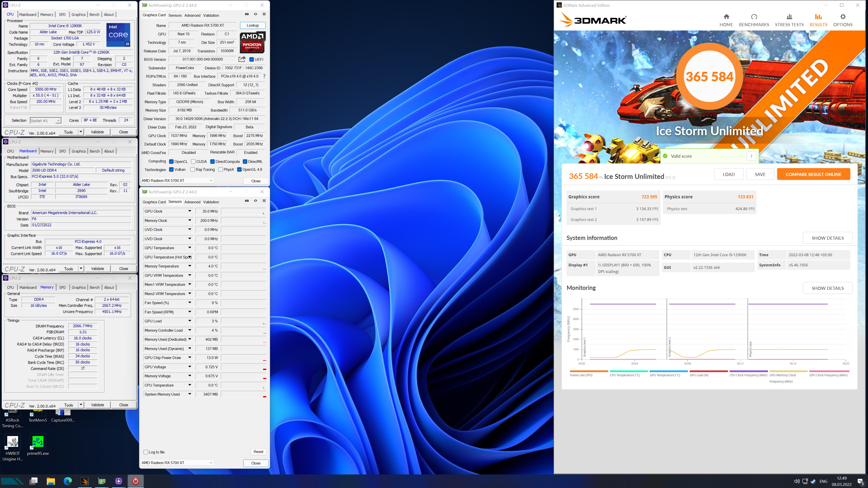The width and height of the screenshot is (868, 488).
Task: Open the CPU-Z Socket #1 selection dropdown
Action: point(45,121)
